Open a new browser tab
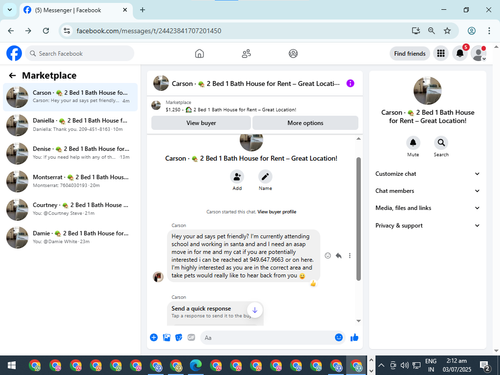 coord(142,10)
